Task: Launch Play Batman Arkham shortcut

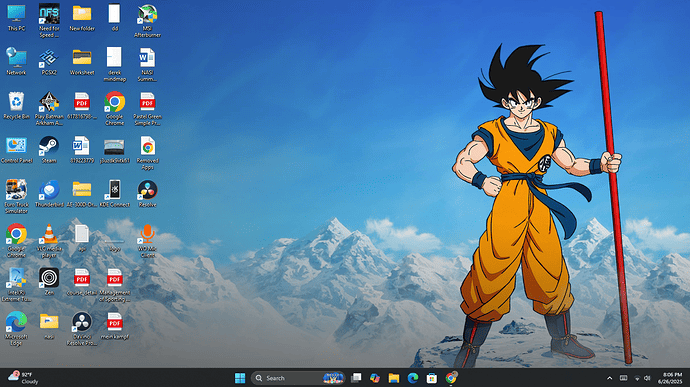Action: [x=49, y=109]
